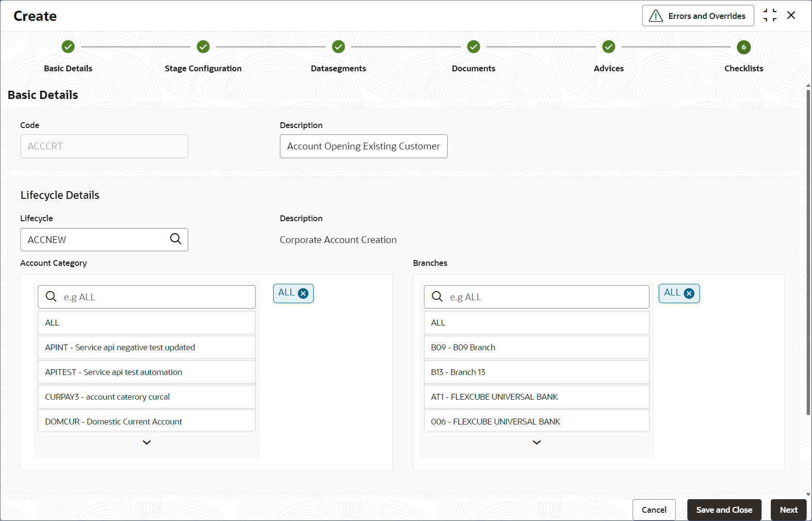Click the Lifecycle field ACCNEW
The height and width of the screenshot is (521, 812).
(x=104, y=240)
